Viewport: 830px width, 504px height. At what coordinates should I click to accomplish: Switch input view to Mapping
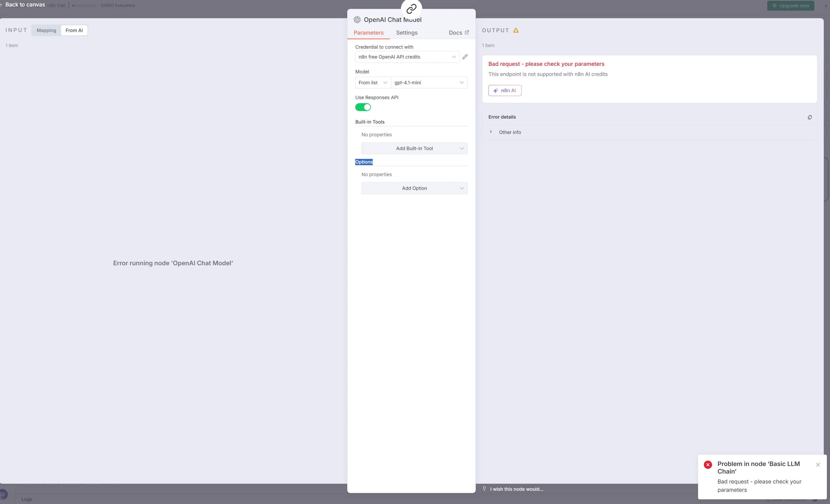pyautogui.click(x=46, y=30)
